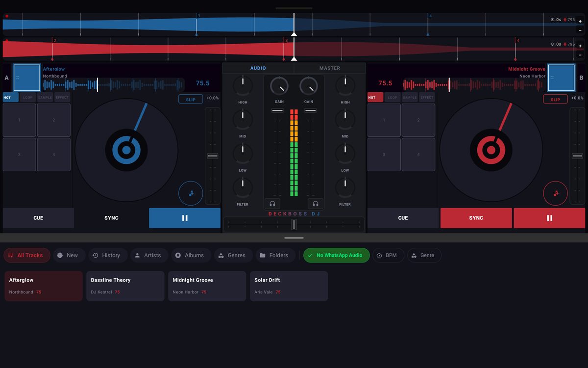The width and height of the screenshot is (588, 368).
Task: Toggle the No WhatsApp Audio filter
Action: pos(336,255)
